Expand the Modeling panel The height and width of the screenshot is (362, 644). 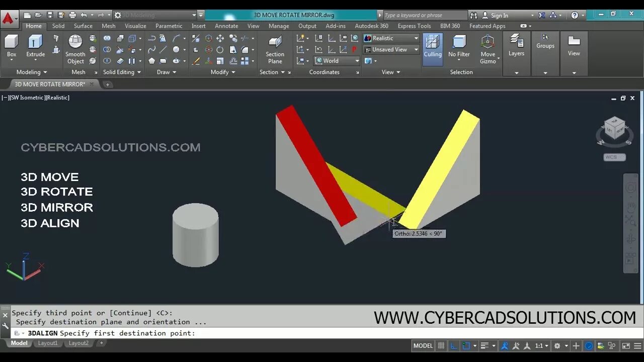31,72
